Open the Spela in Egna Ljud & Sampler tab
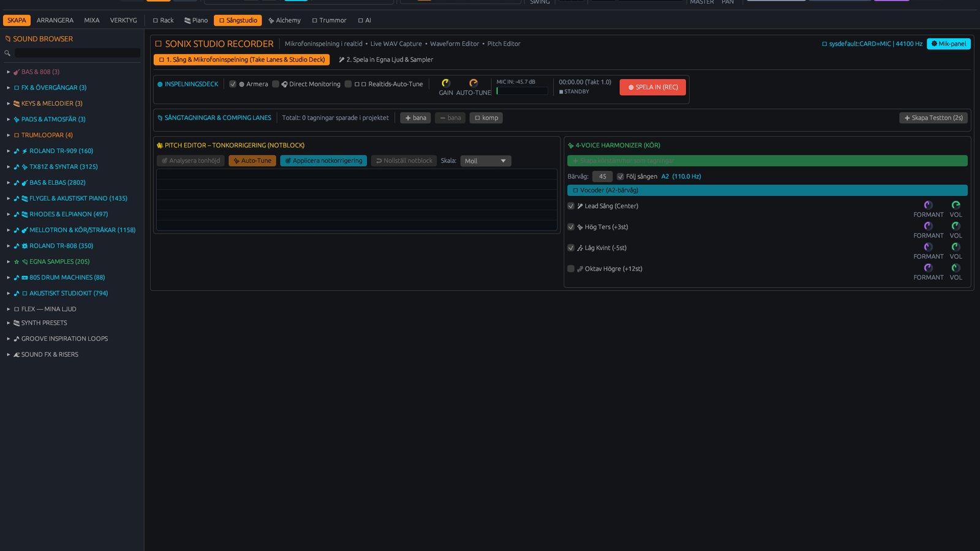This screenshot has height=551, width=980. (x=386, y=59)
